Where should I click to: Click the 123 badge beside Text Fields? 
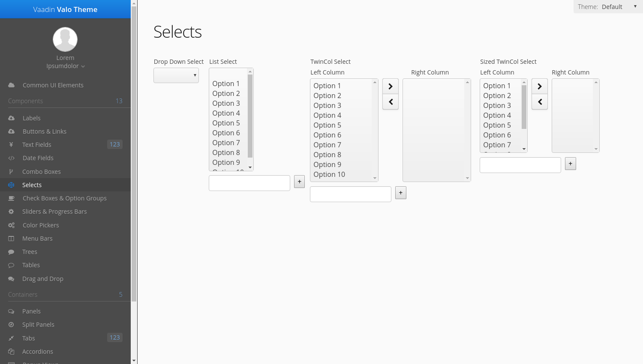115,144
